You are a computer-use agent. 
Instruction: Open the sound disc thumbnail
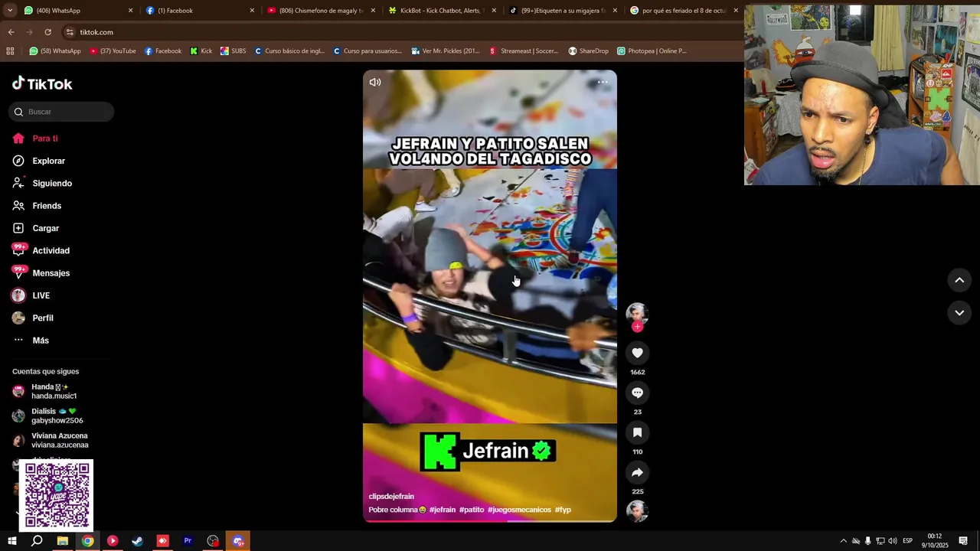(637, 511)
